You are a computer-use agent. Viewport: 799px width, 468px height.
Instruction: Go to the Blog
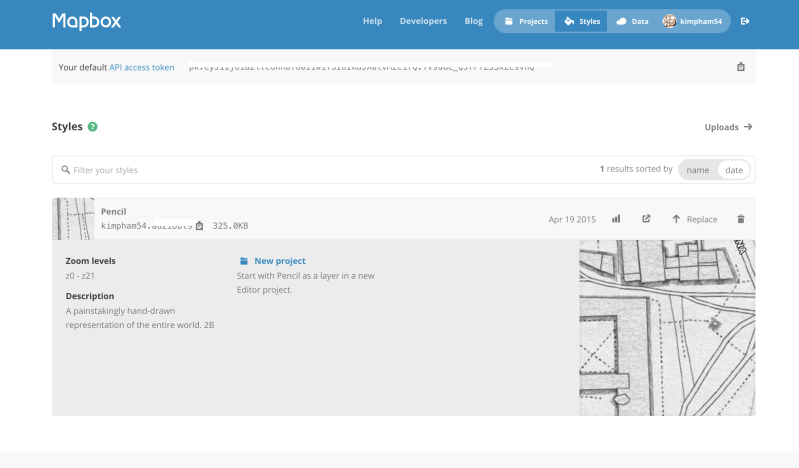(x=473, y=21)
